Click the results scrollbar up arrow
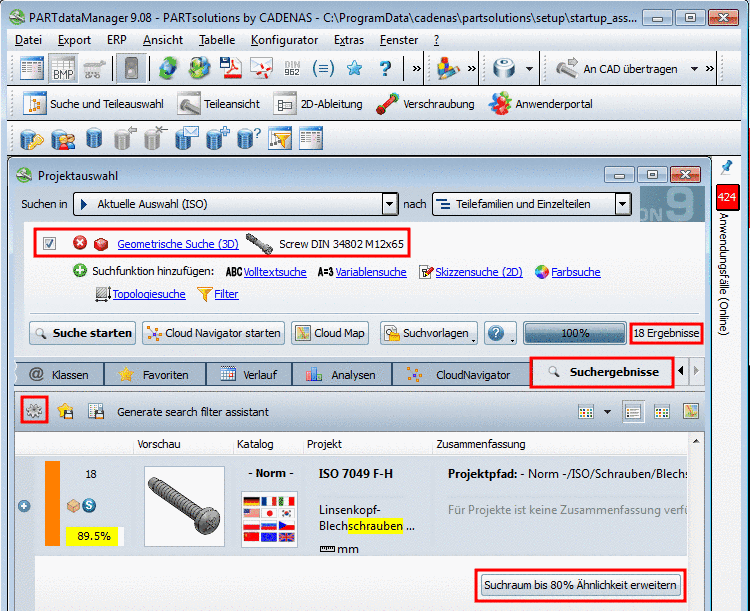The height and width of the screenshot is (611, 750). [x=696, y=441]
